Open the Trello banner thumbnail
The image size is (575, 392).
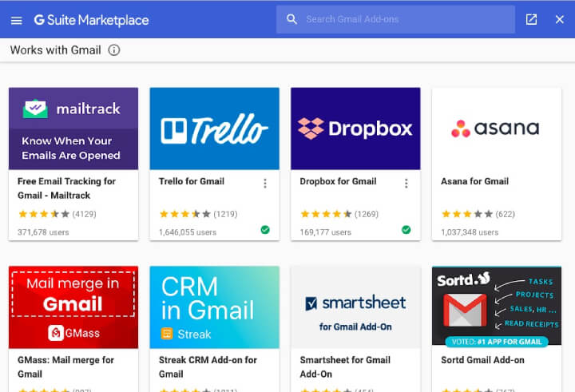point(215,129)
